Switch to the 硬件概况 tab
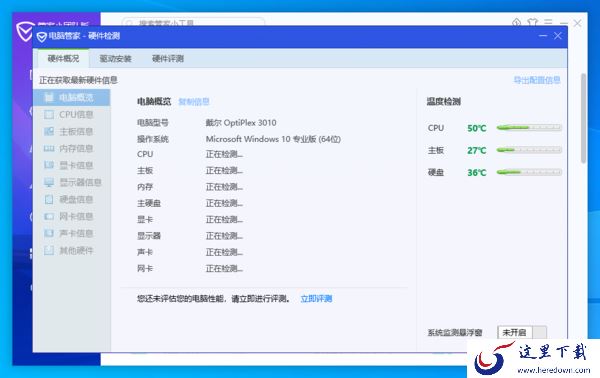 [x=63, y=59]
